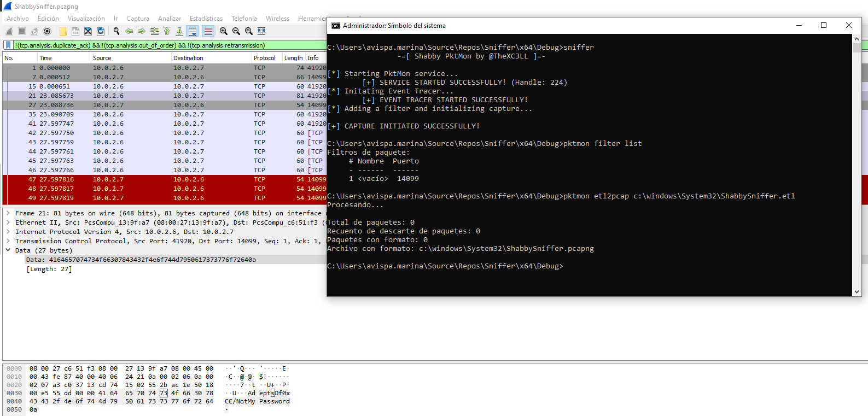Open the Wireless menu
868x416 pixels.
point(278,19)
